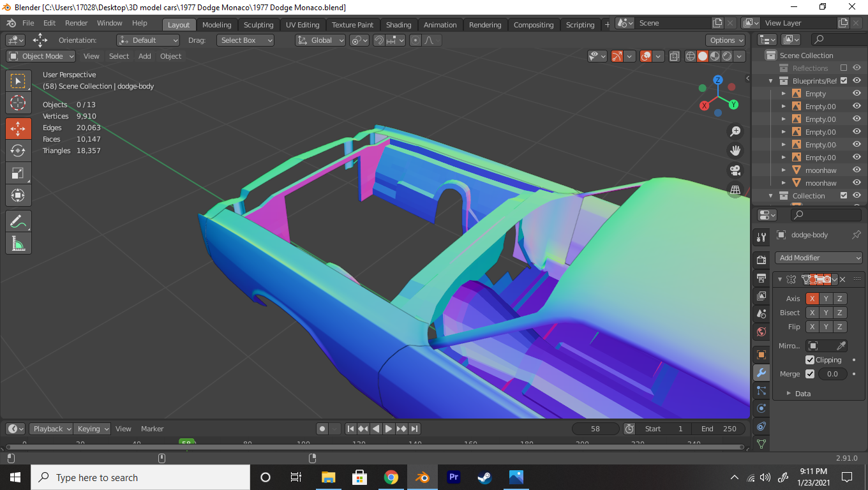The image size is (868, 490).
Task: Pick the Scale tool
Action: (18, 173)
